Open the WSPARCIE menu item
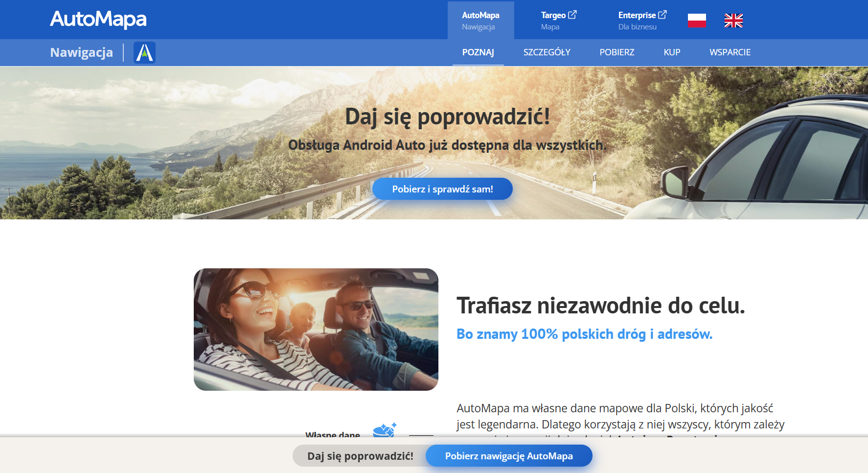The height and width of the screenshot is (473, 868). pos(730,52)
